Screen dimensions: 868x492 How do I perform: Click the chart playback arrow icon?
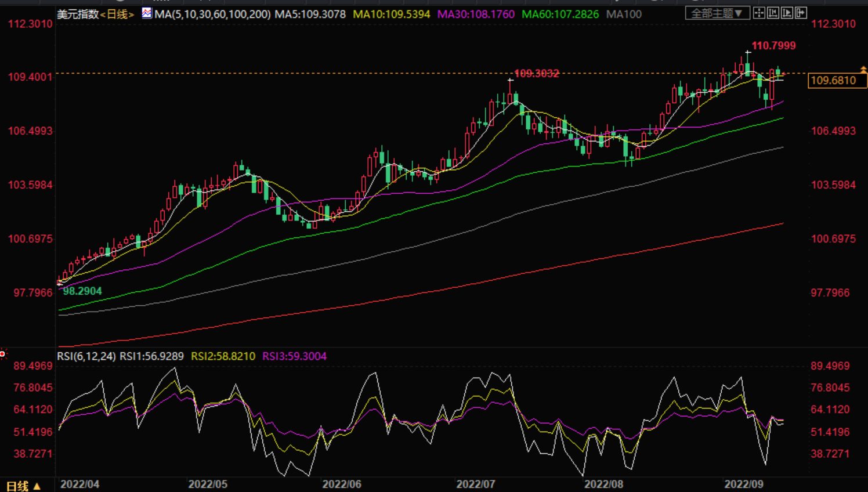787,13
